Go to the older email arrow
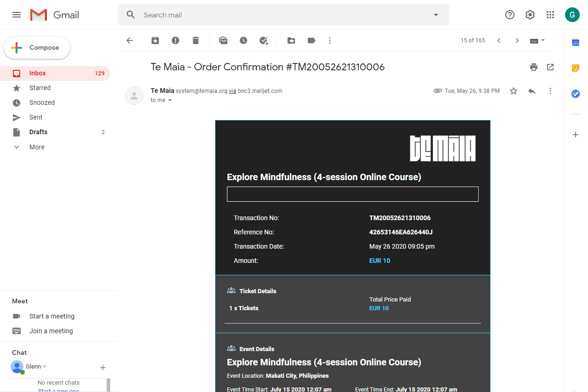Viewport: 588px width, 392px height. point(517,40)
